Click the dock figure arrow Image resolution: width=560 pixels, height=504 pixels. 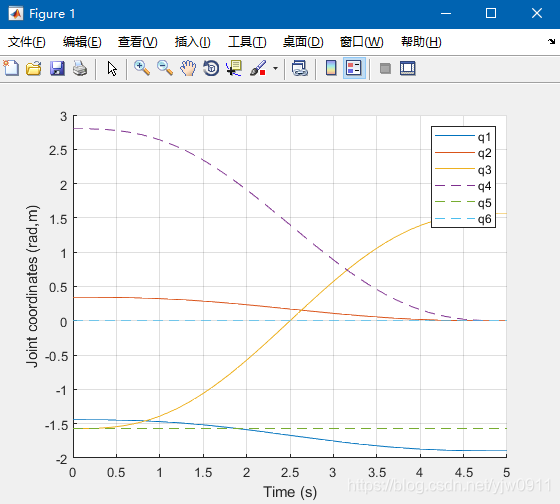click(551, 41)
